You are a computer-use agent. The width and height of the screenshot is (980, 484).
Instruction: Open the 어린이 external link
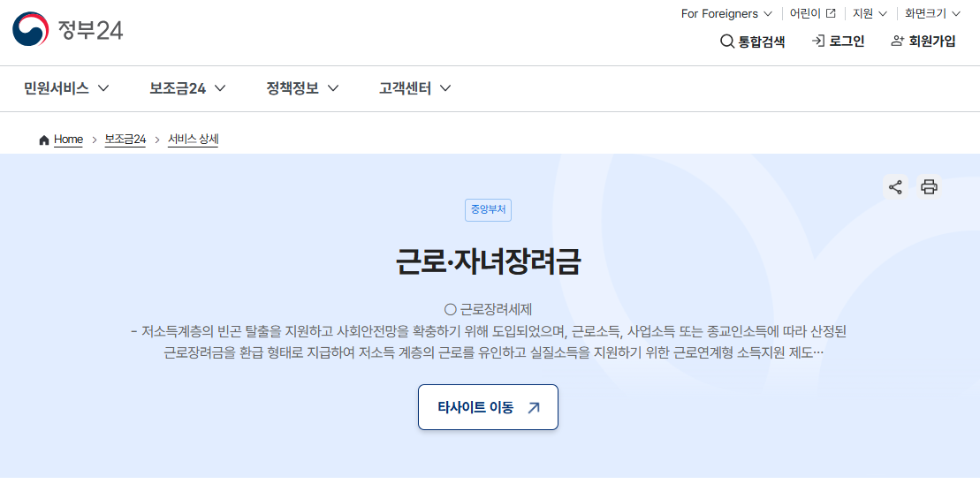click(812, 14)
